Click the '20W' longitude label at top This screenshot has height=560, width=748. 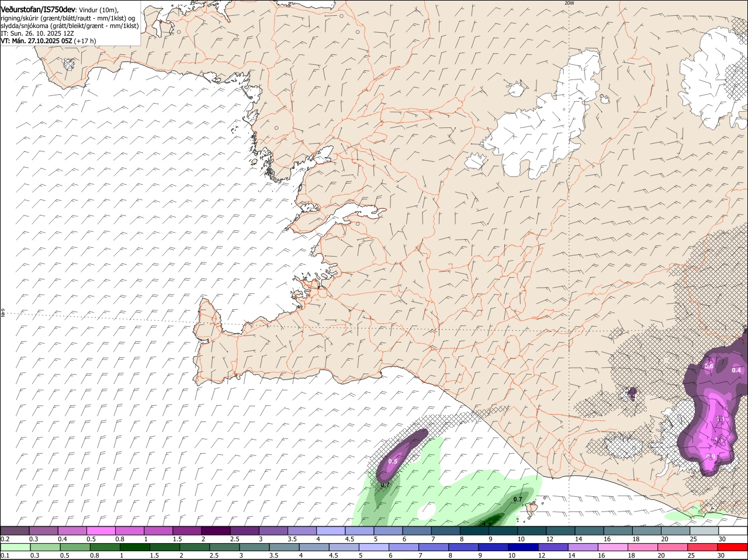point(570,3)
